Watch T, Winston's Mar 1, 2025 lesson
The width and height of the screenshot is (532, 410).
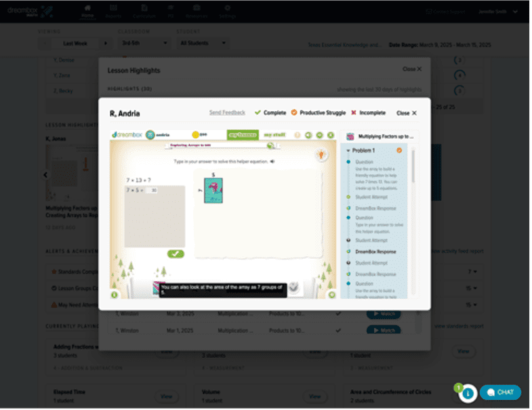point(384,330)
